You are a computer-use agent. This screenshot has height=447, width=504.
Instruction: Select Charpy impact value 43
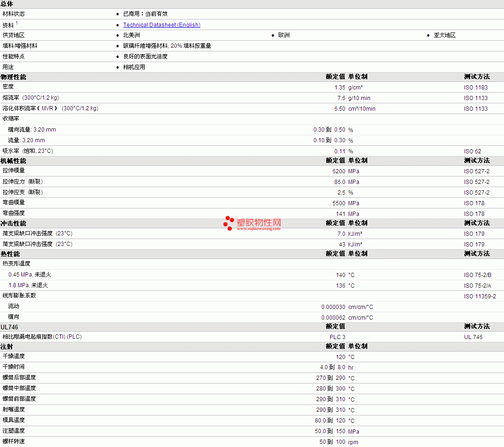(x=342, y=245)
